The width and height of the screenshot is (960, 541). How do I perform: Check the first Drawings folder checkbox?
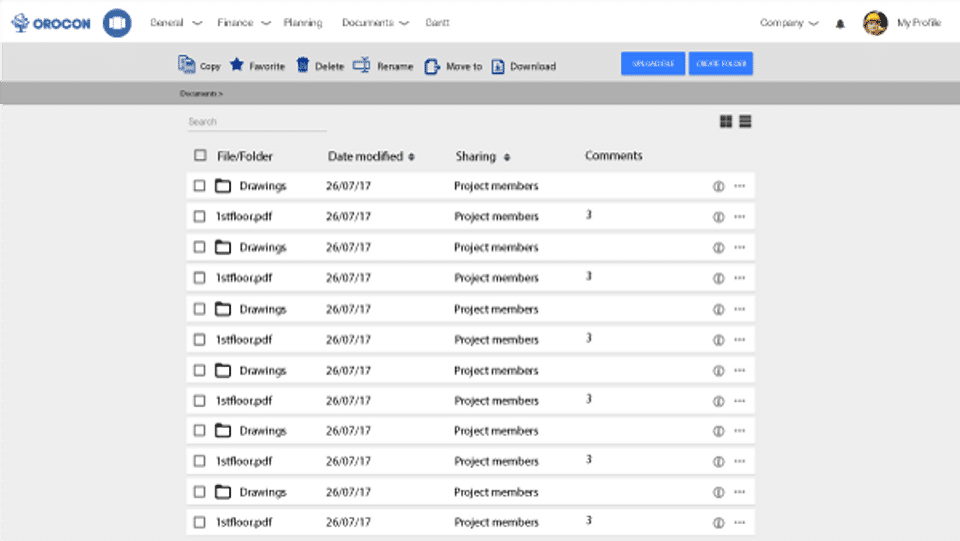click(200, 186)
